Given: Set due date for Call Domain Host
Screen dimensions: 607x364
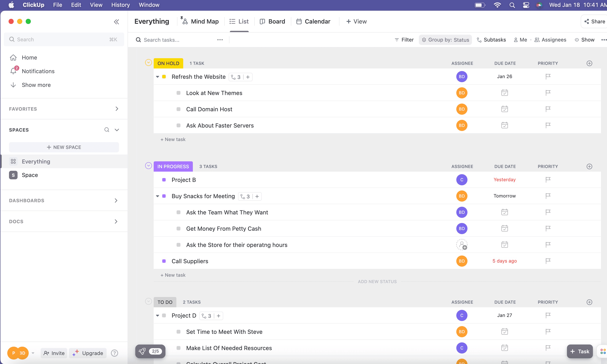Looking at the screenshot, I should [x=504, y=109].
